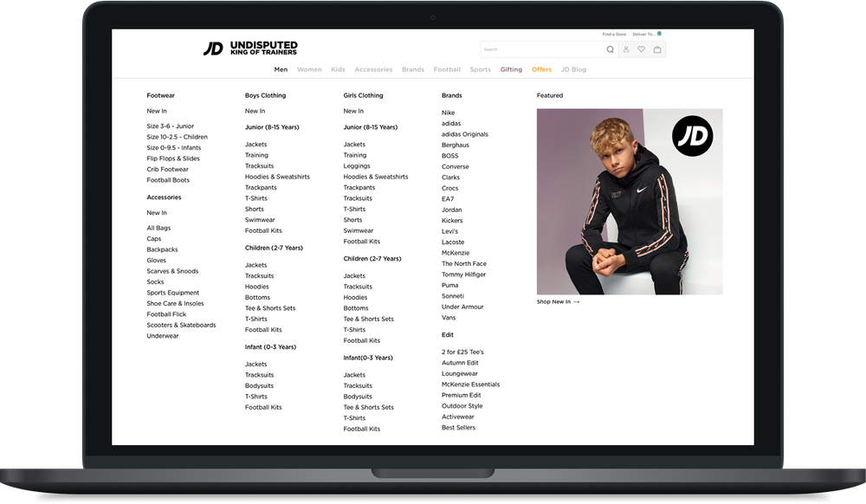Open Scooters & Skateboards link
Screen dimensions: 866x504
click(181, 325)
